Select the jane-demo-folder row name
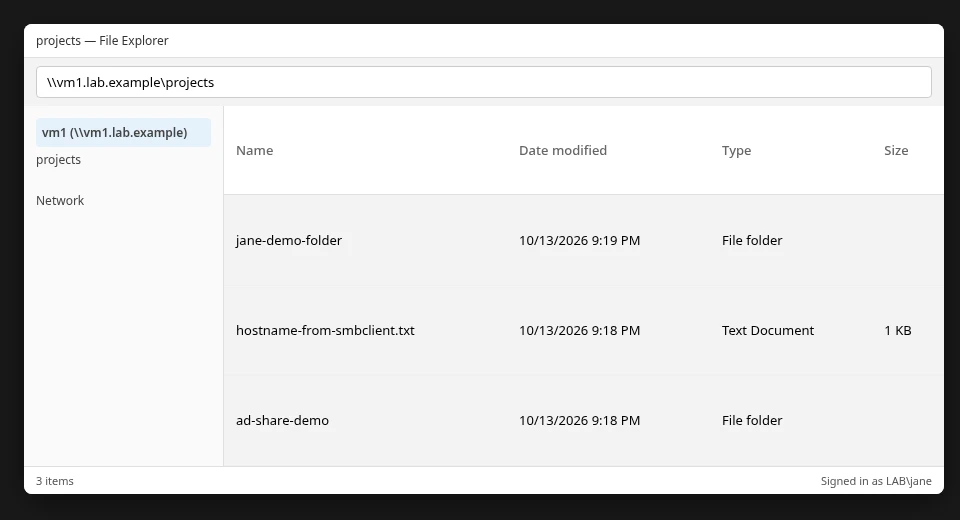Image resolution: width=960 pixels, height=520 pixels. (289, 240)
